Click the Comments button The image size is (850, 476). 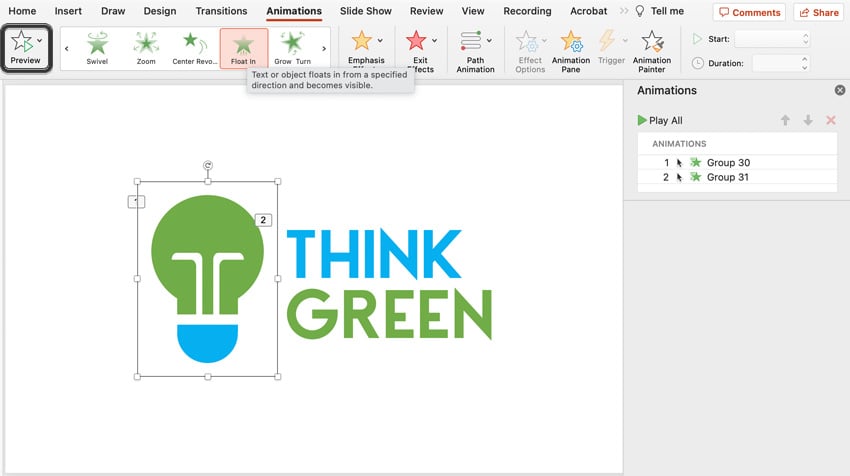click(x=749, y=12)
